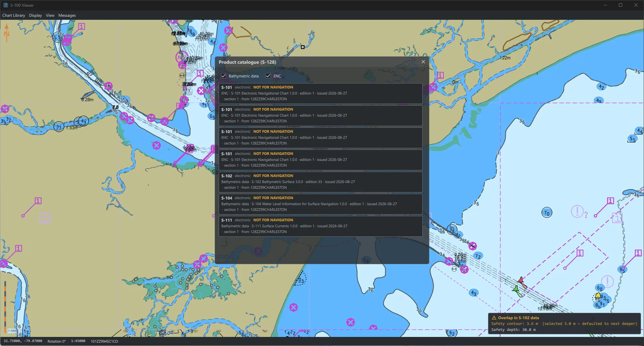This screenshot has height=346, width=644.
Task: Open the Chart Library menu
Action: coord(14,15)
